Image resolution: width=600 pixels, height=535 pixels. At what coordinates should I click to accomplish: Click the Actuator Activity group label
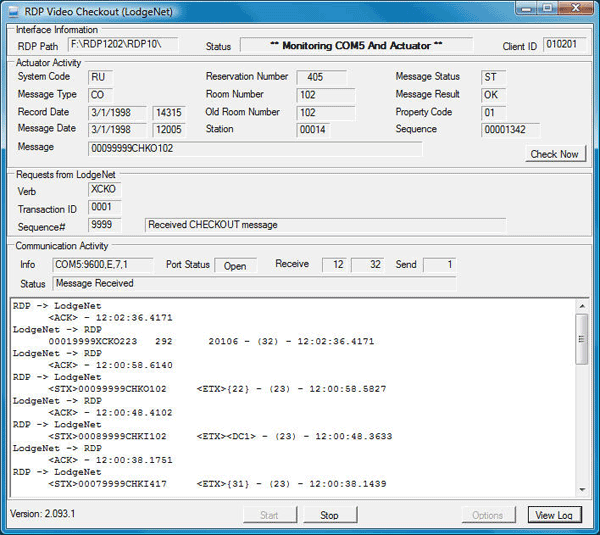tap(49, 63)
